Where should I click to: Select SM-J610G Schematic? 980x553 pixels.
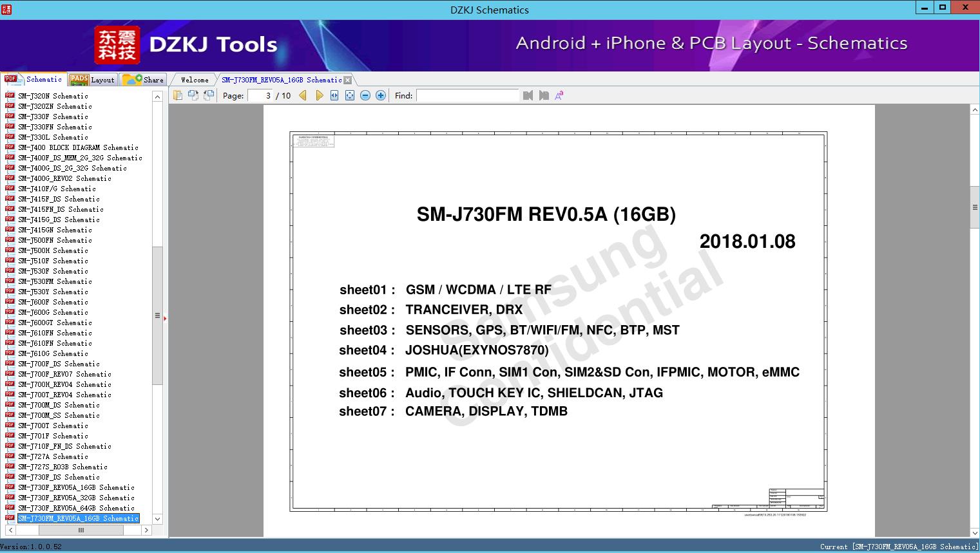(53, 353)
